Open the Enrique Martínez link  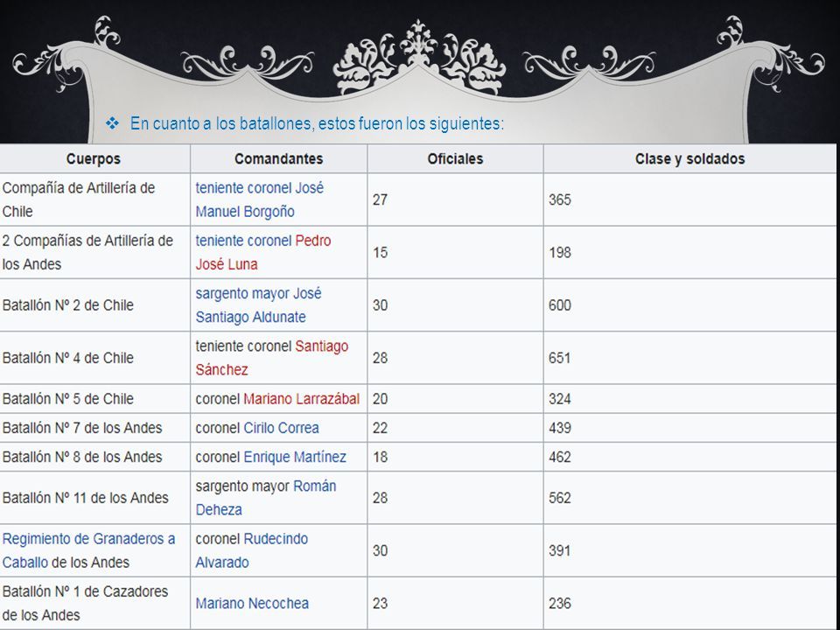[x=295, y=457]
